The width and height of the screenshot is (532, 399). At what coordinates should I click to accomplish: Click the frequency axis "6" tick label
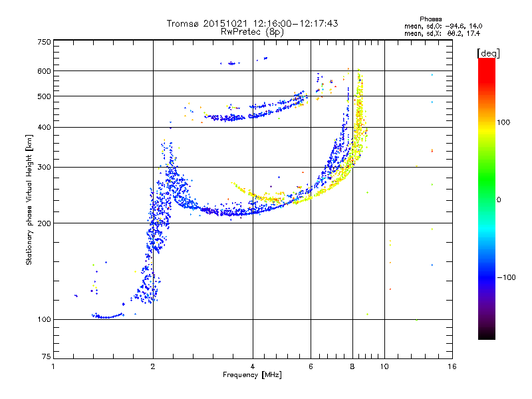pyautogui.click(x=311, y=366)
